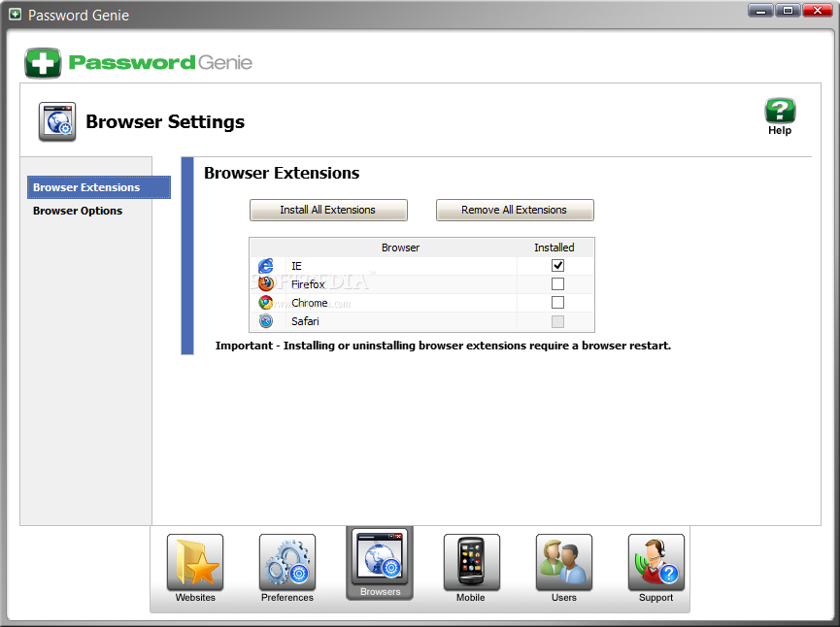Click the disabled Safari Installed checkbox
840x627 pixels.
[557, 321]
